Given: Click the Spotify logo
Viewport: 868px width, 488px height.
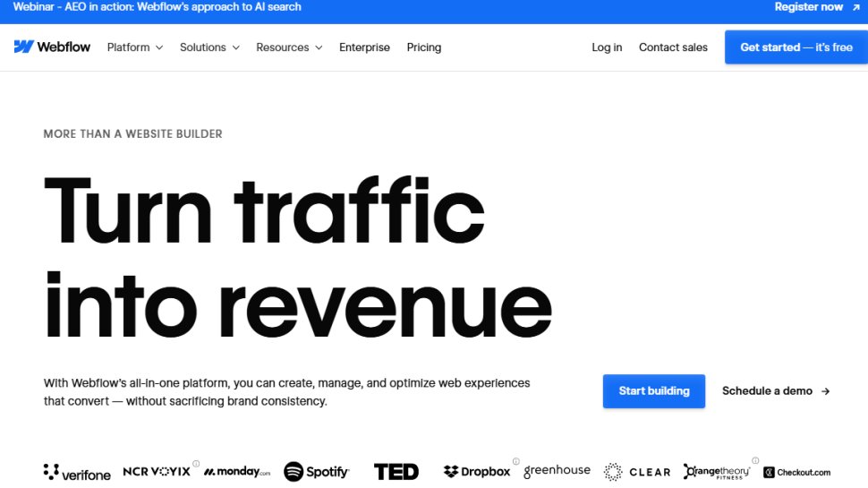Looking at the screenshot, I should [317, 472].
